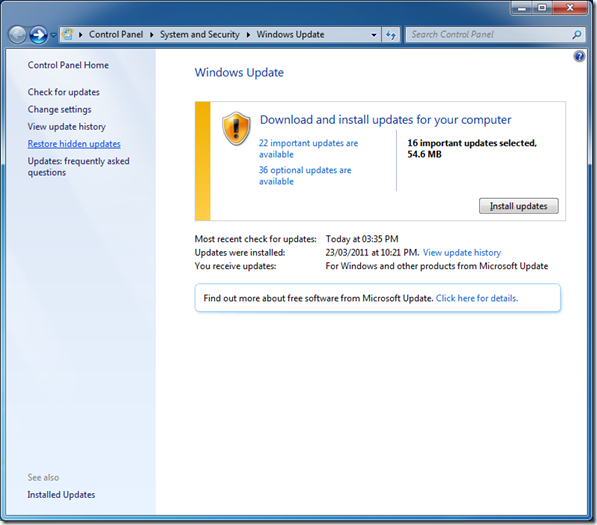Expand the chevron before Control Panel breadcrumb
Image resolution: width=597 pixels, height=525 pixels.
click(x=80, y=35)
